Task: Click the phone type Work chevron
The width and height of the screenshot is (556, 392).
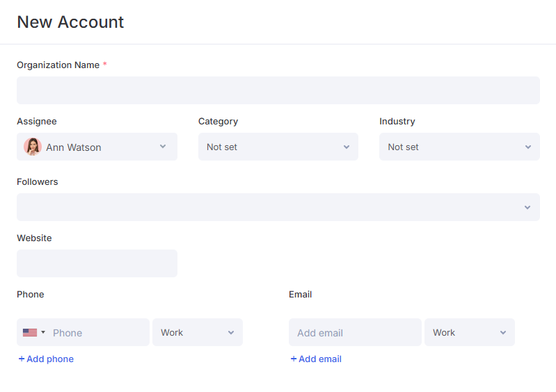Action: (x=231, y=332)
